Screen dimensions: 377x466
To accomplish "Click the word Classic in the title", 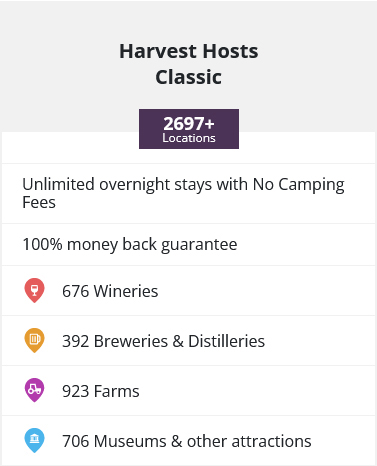I will pos(189,77).
